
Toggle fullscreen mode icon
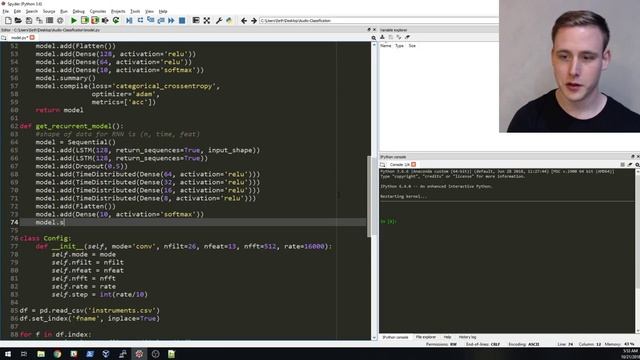click(207, 20)
